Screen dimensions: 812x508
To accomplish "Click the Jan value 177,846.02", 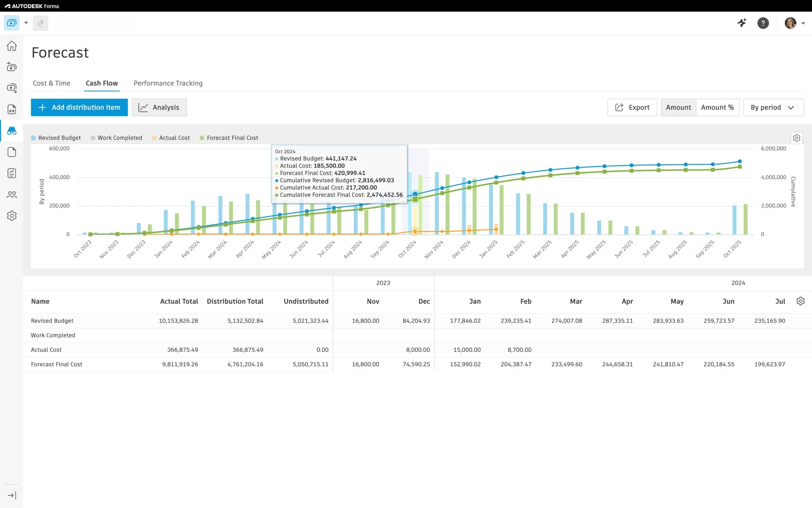I will (465, 321).
